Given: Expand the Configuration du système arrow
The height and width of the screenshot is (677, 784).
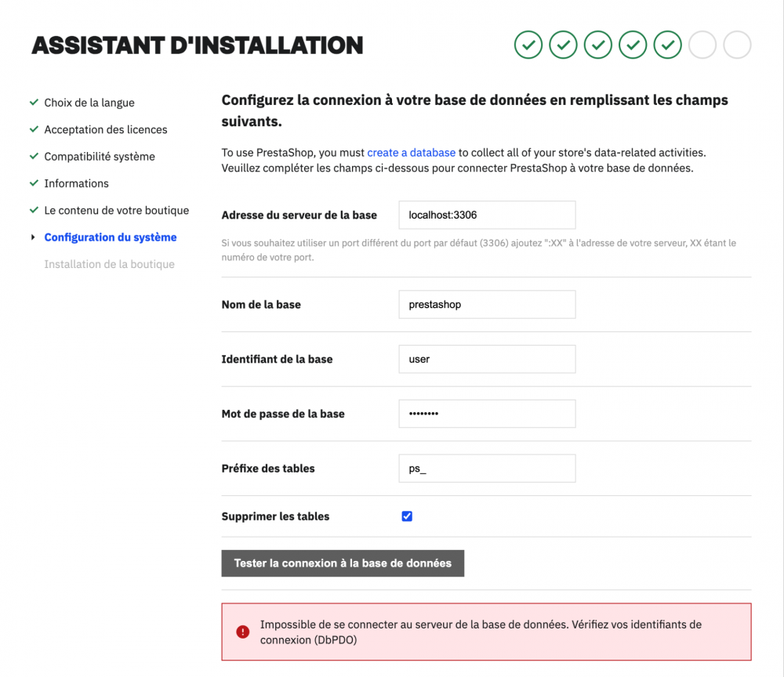Looking at the screenshot, I should [x=32, y=237].
